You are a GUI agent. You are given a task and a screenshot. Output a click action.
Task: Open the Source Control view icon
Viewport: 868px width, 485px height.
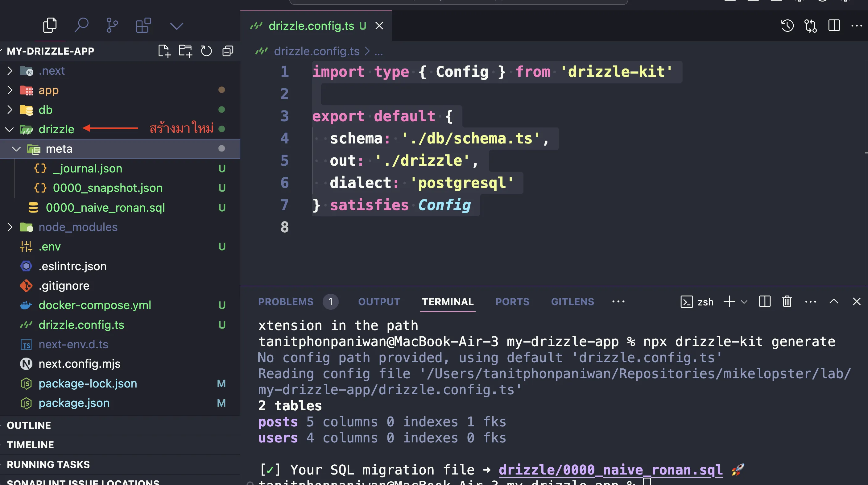pos(112,26)
